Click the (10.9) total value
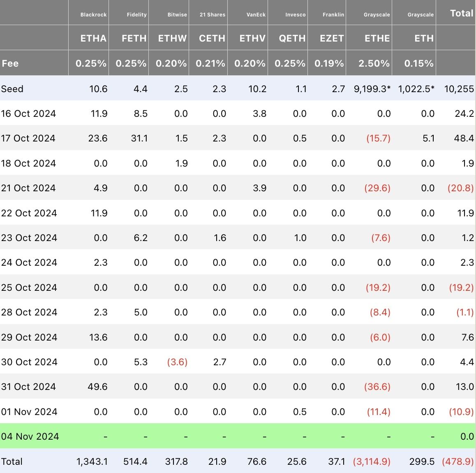 pos(461,412)
